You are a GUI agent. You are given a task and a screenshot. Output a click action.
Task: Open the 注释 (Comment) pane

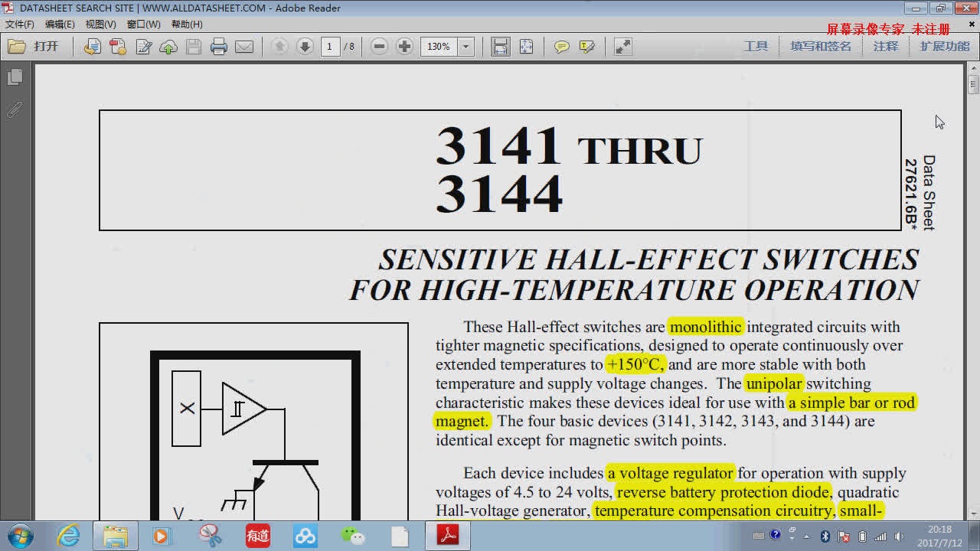click(886, 46)
